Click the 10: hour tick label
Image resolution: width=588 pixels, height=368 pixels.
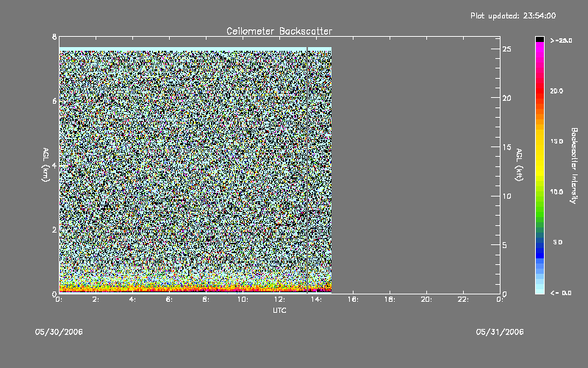243,300
